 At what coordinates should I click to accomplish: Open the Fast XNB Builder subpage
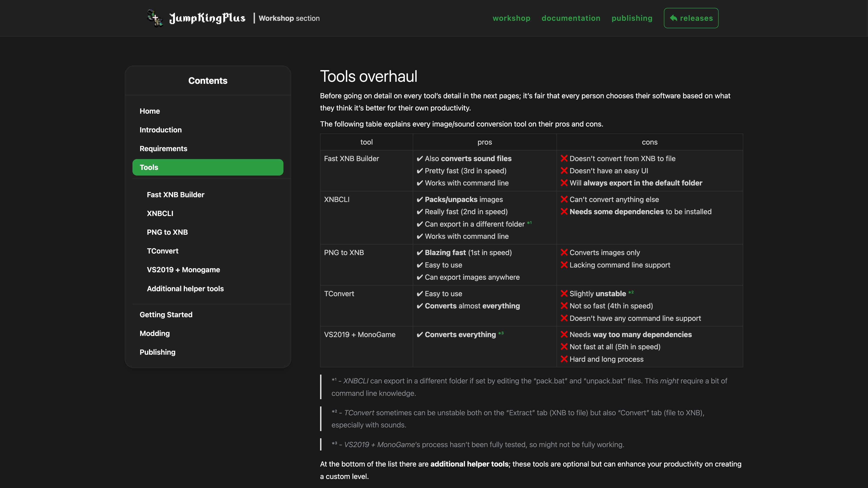175,195
